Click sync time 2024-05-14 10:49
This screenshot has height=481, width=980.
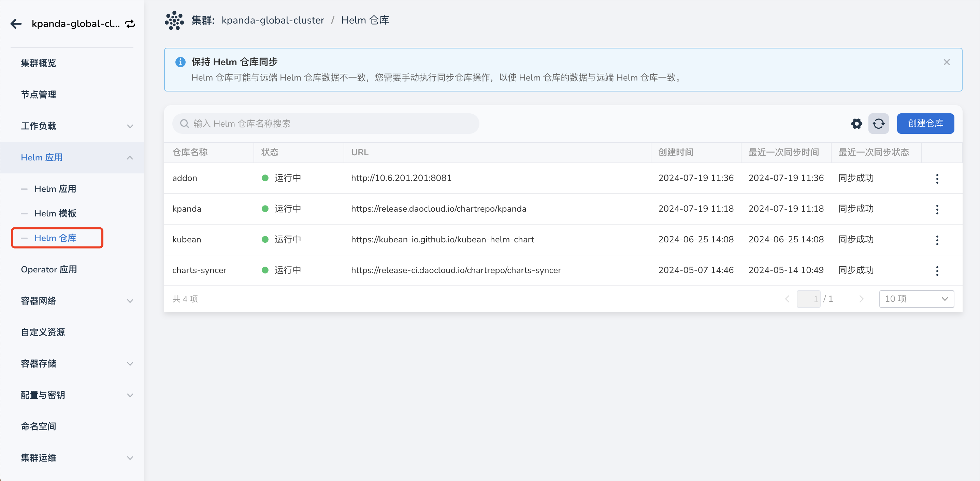(786, 271)
